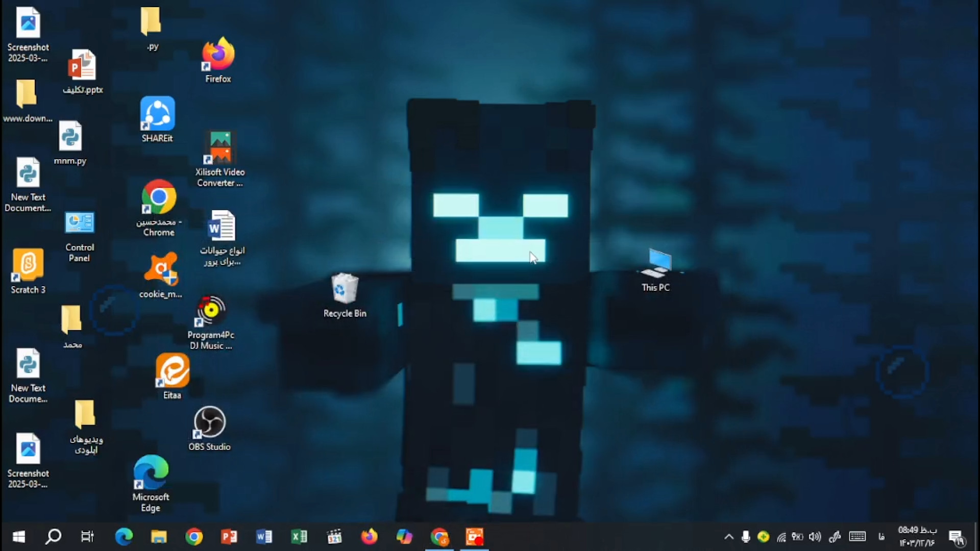Select Program4Pc DJ Music shortcut
This screenshot has width=980, height=551.
(x=211, y=323)
